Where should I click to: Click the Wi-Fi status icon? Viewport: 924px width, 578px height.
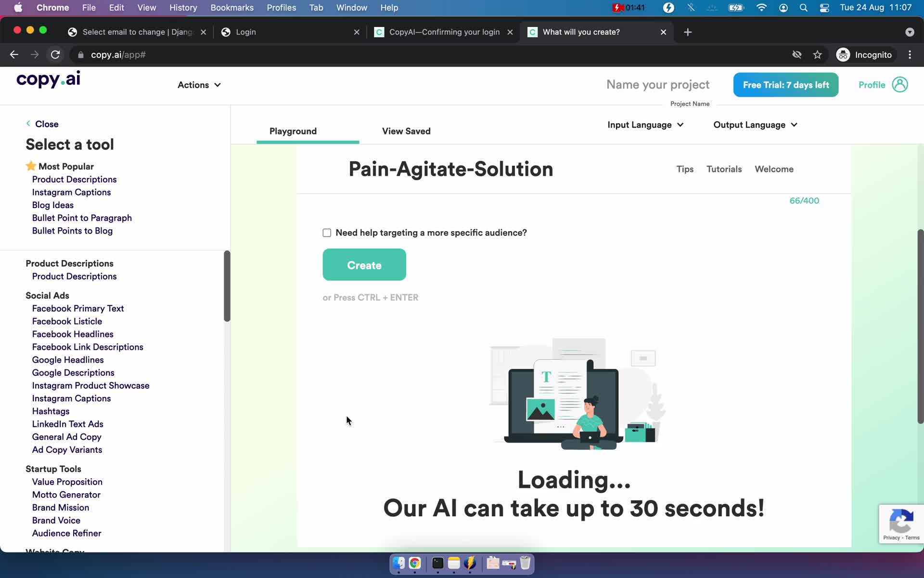click(x=761, y=8)
